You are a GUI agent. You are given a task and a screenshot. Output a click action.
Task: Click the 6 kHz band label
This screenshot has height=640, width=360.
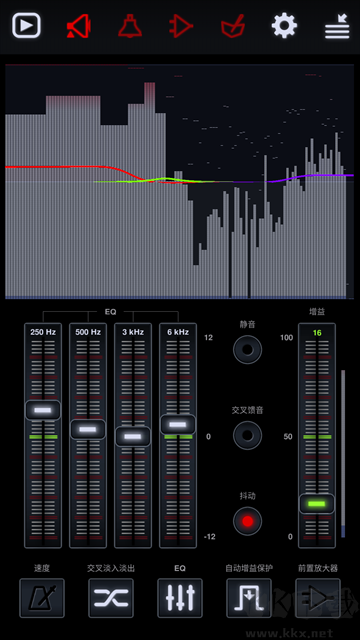tap(178, 332)
